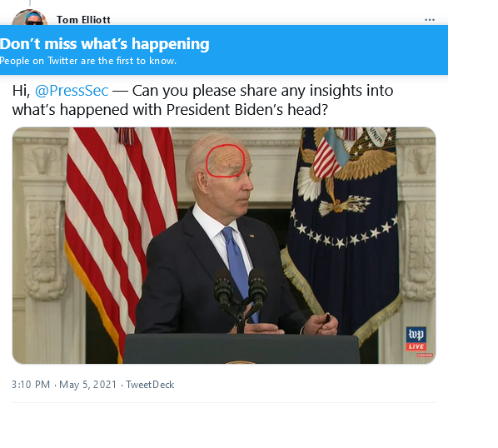Click "People on Twitter are the first to know."

(x=88, y=61)
